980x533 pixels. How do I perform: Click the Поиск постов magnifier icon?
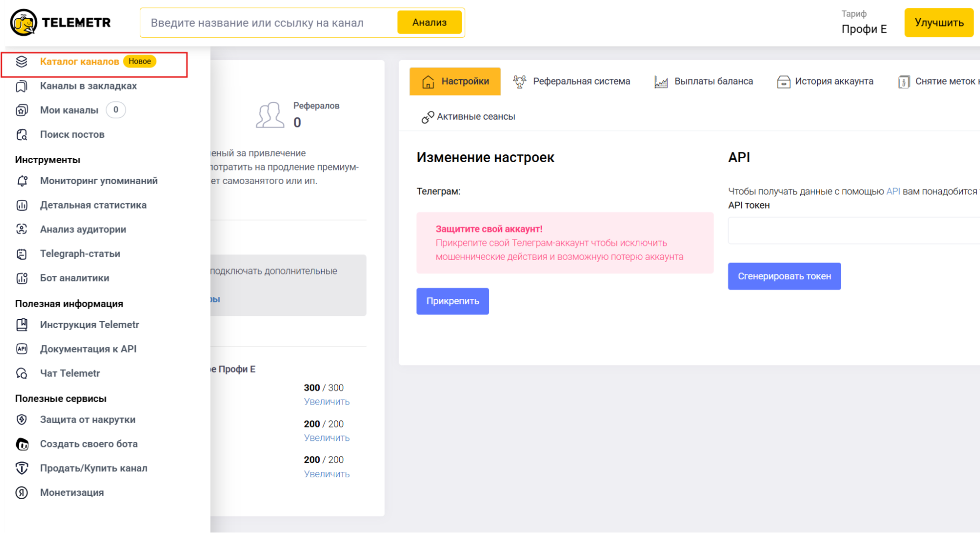coord(22,135)
